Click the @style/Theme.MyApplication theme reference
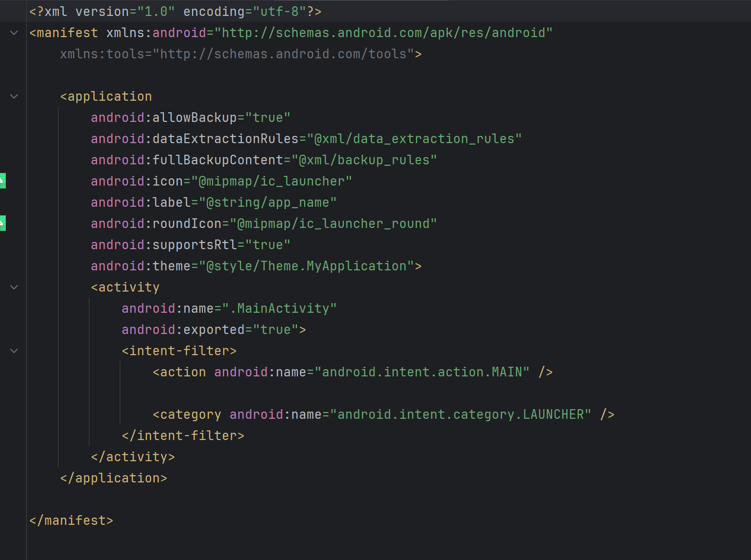 click(x=306, y=266)
